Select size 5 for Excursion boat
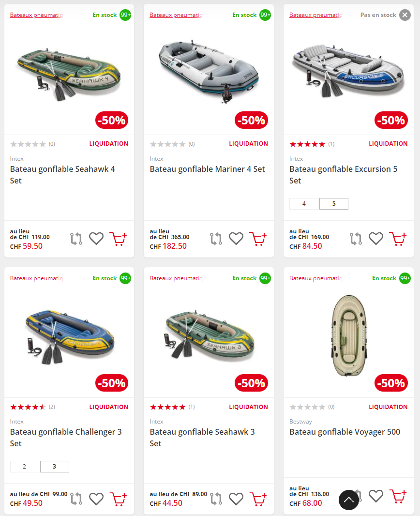 pos(334,204)
